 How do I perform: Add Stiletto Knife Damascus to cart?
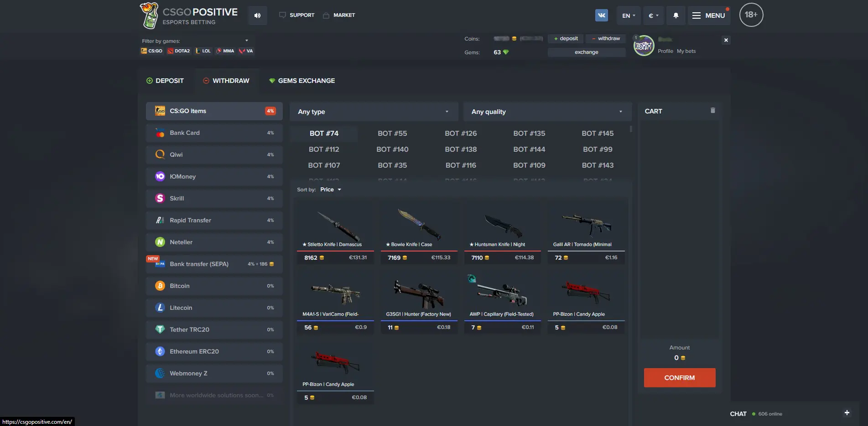[x=335, y=232]
